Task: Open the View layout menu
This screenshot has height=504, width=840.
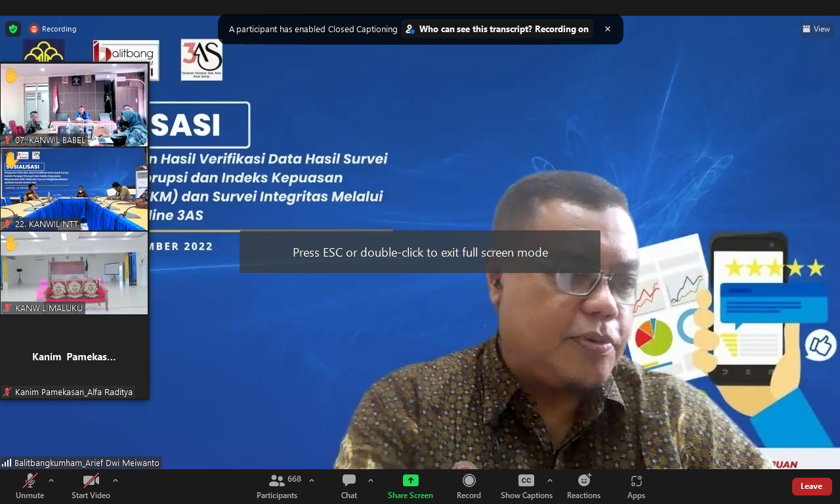Action: (816, 29)
